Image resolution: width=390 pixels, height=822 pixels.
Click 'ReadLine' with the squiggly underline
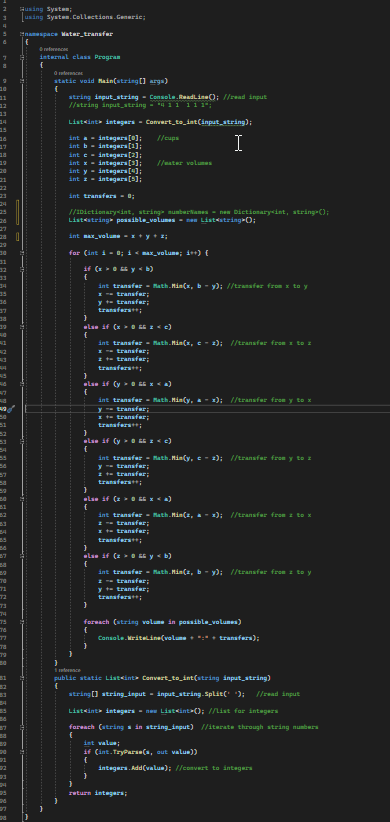(x=193, y=97)
